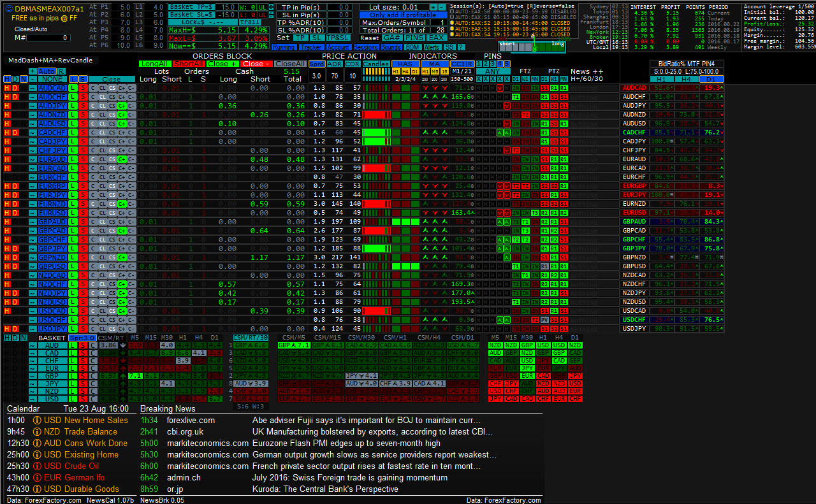The height and width of the screenshot is (504, 816).
Task: Toggle the AUTO:EAX:S2 session checkbox
Action: pos(453,23)
